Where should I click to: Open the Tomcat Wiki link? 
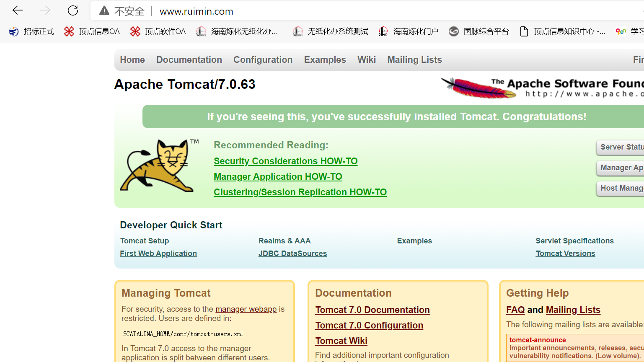(x=341, y=341)
